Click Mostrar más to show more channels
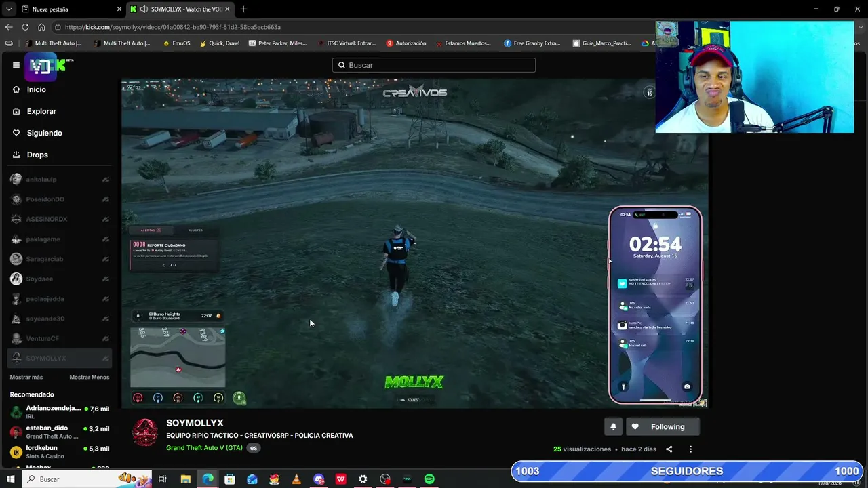 point(26,377)
